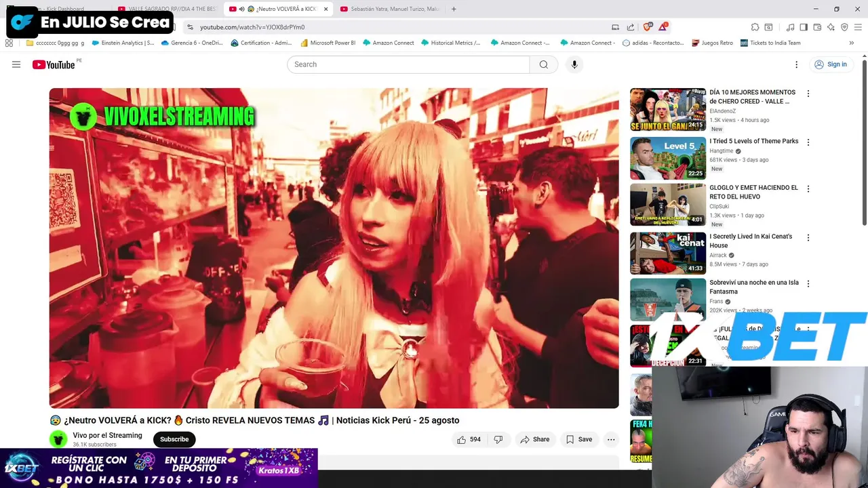868x488 pixels.
Task: Click title 'I Tried 5 Levels of Theme Parks'
Action: pyautogui.click(x=754, y=141)
